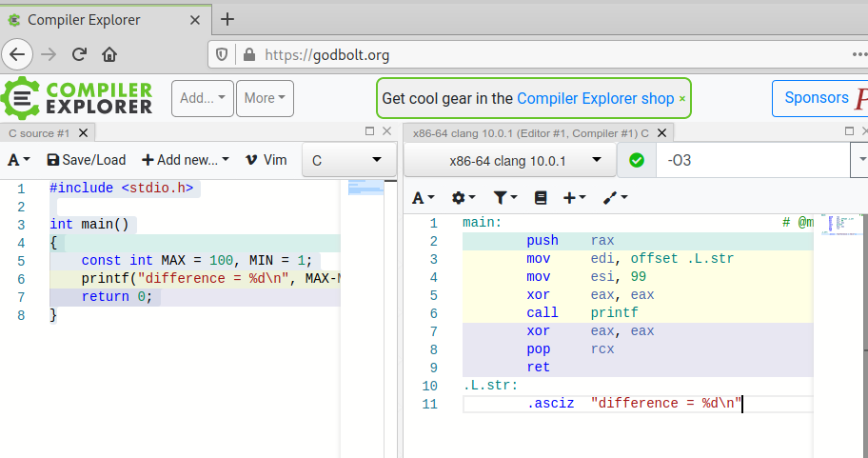Viewport: 868px width, 458px height.
Task: Expand the Add... menu dropdown
Action: click(202, 97)
